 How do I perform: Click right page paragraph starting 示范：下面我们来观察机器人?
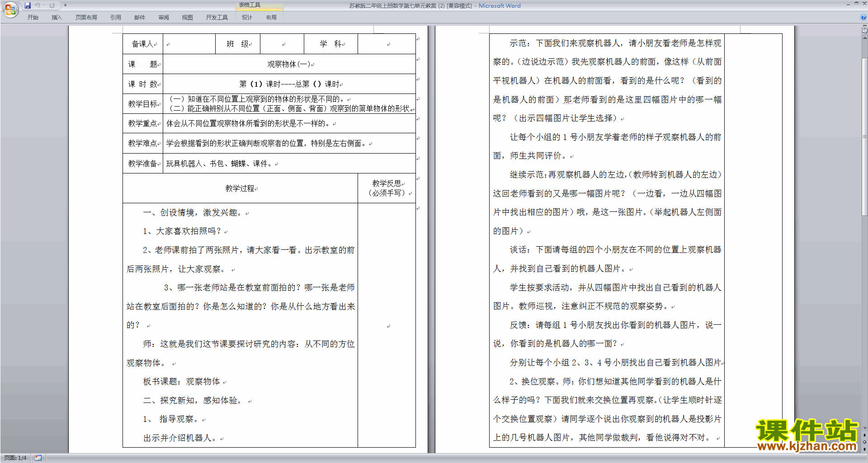[x=607, y=80]
